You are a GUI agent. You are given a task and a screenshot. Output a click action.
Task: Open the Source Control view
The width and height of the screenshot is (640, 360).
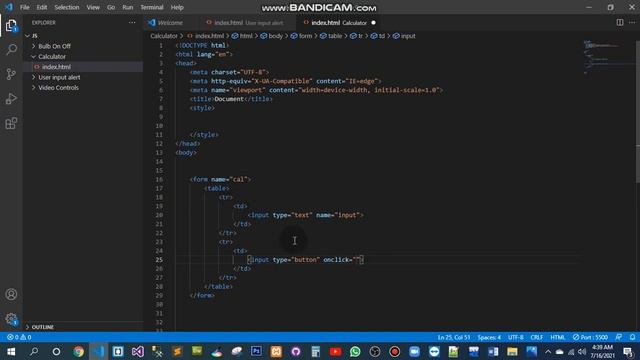[11, 74]
